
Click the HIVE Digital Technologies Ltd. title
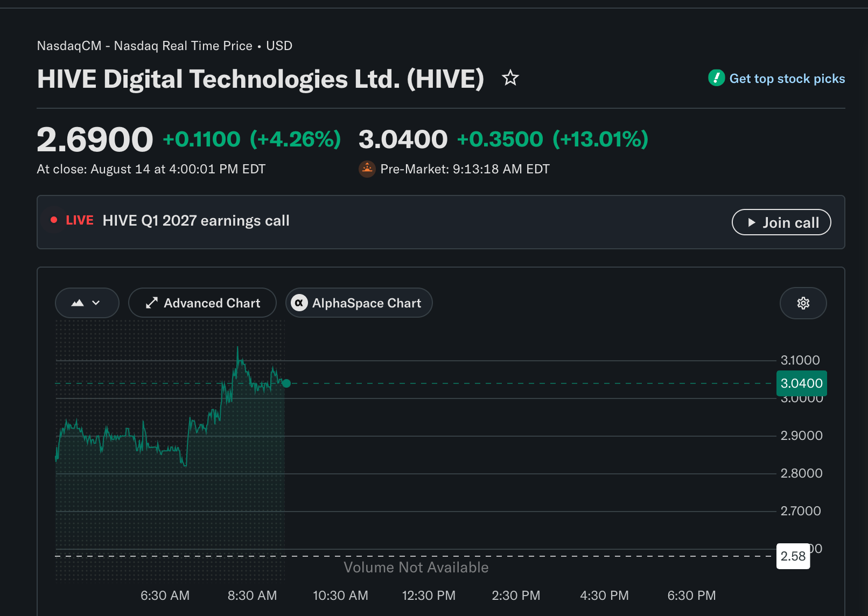(261, 79)
